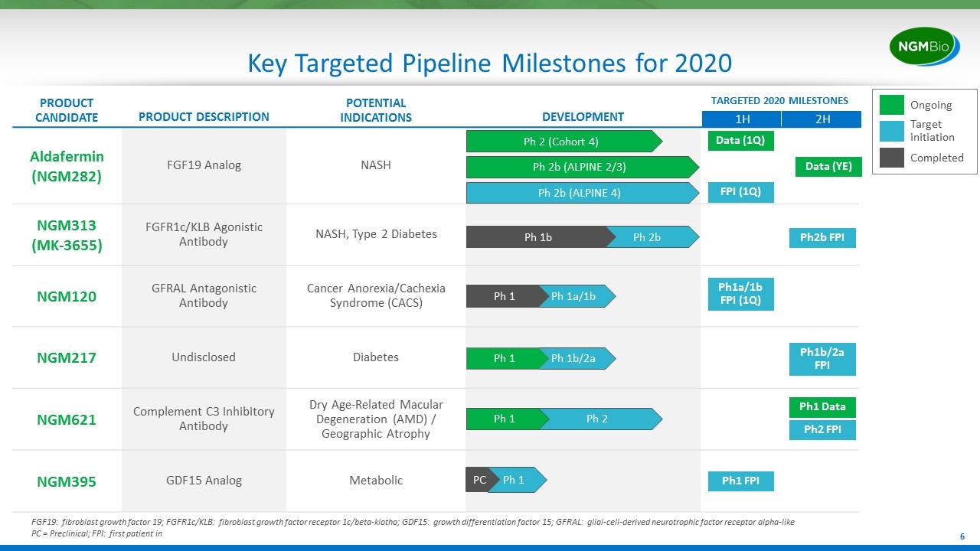
Task: Click the 'NASH, Type 2 Diabetes' indication
Action: [376, 234]
